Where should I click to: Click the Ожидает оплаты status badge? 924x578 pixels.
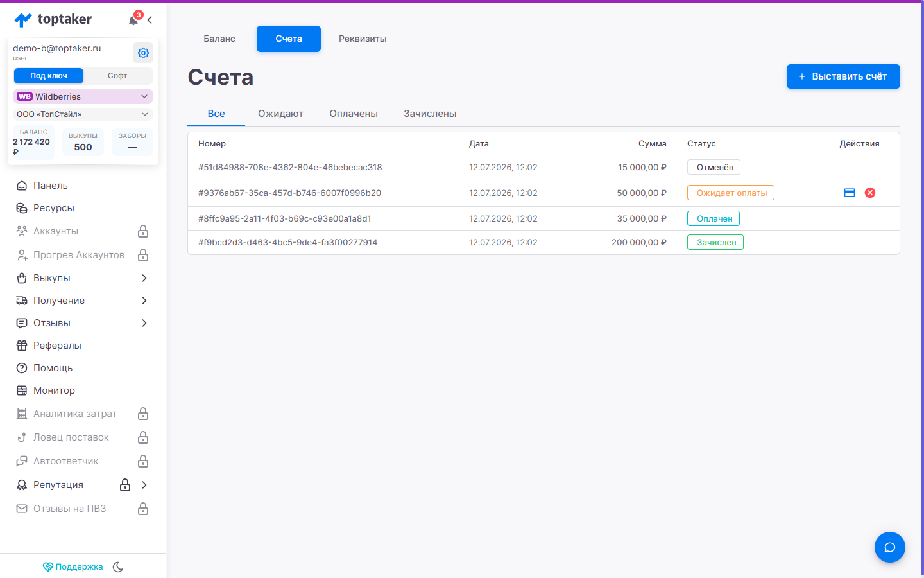[x=731, y=193]
